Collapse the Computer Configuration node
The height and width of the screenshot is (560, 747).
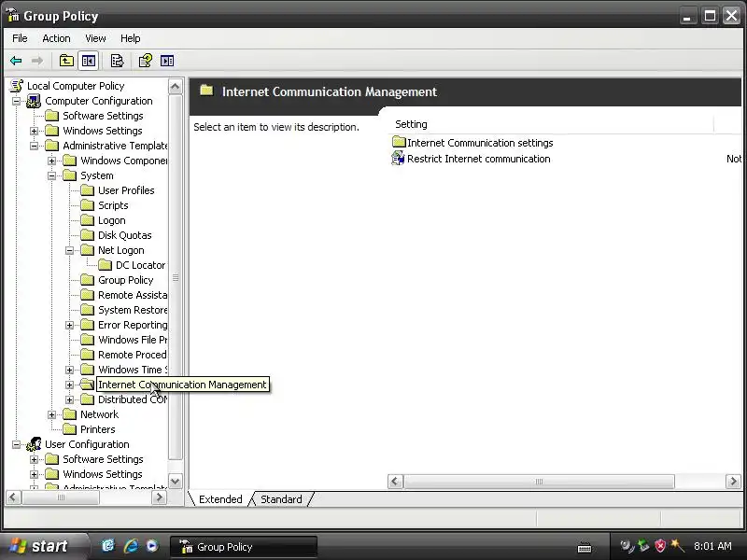(x=16, y=101)
